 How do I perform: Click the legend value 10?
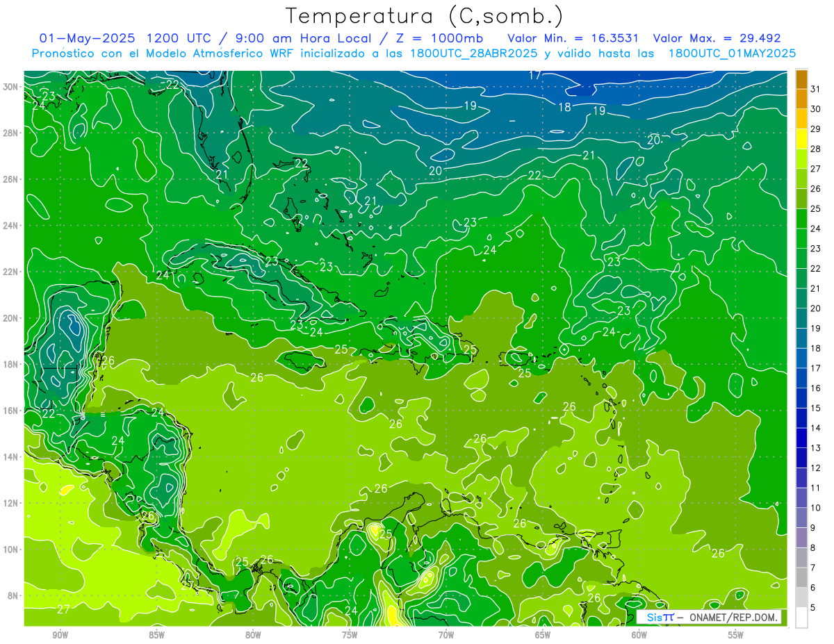816,508
